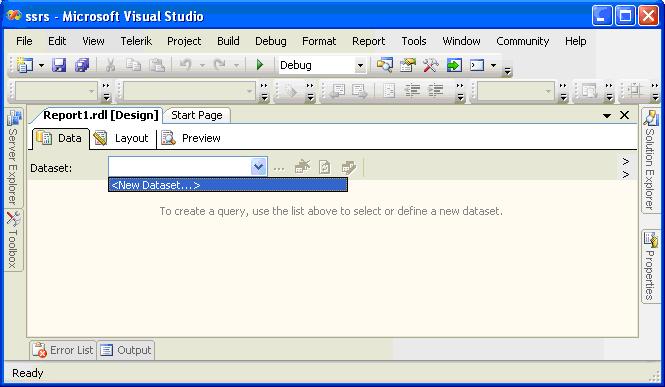Minimize the Visual Studio window
Screen dimensions: 665x387
pos(602,16)
